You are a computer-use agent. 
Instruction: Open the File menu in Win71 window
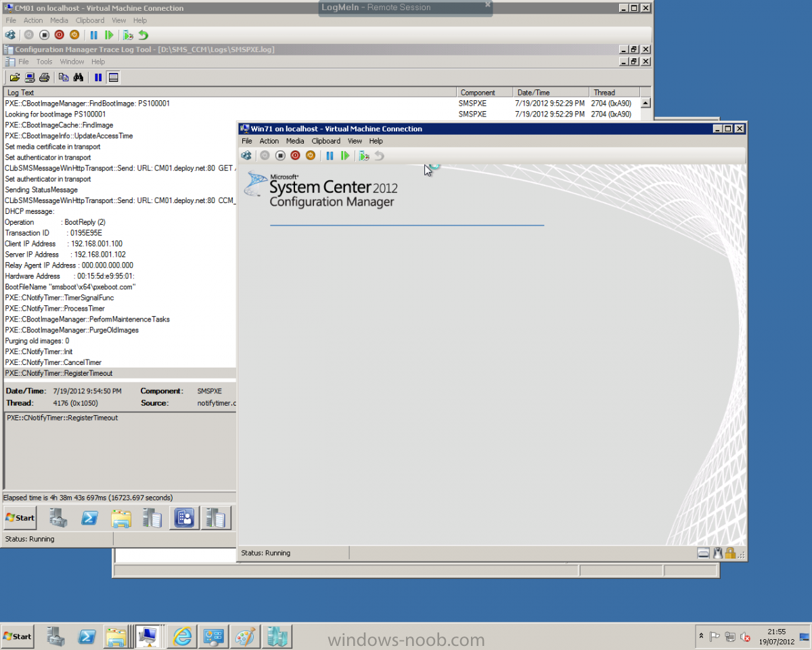pos(247,141)
